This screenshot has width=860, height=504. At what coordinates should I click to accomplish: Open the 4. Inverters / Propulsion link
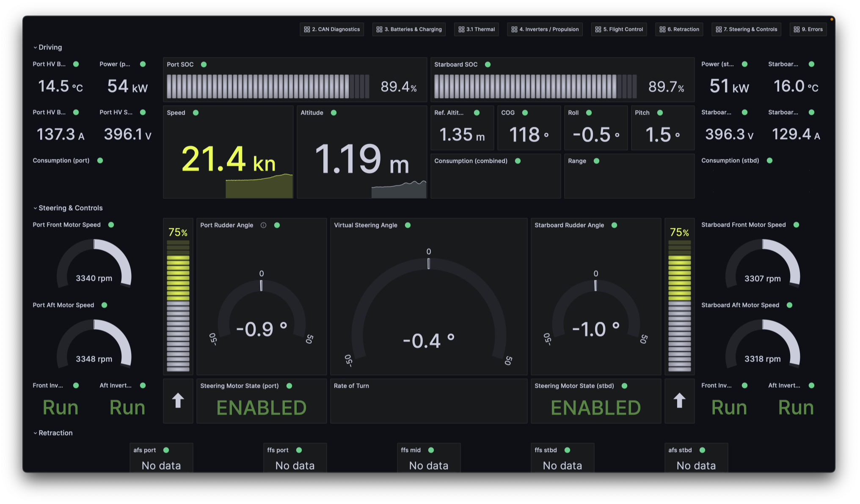coord(545,29)
